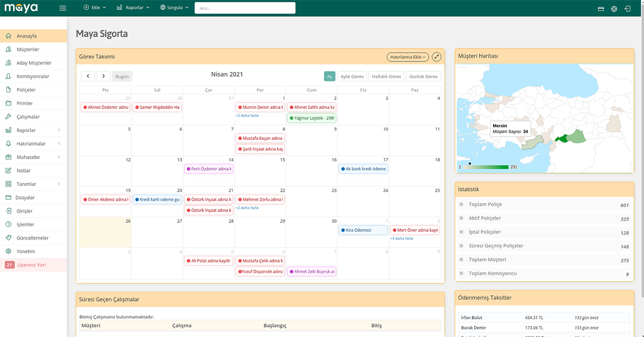The width and height of the screenshot is (644, 337).
Task: Open the settings wheel icon in top bar
Action: point(614,8)
